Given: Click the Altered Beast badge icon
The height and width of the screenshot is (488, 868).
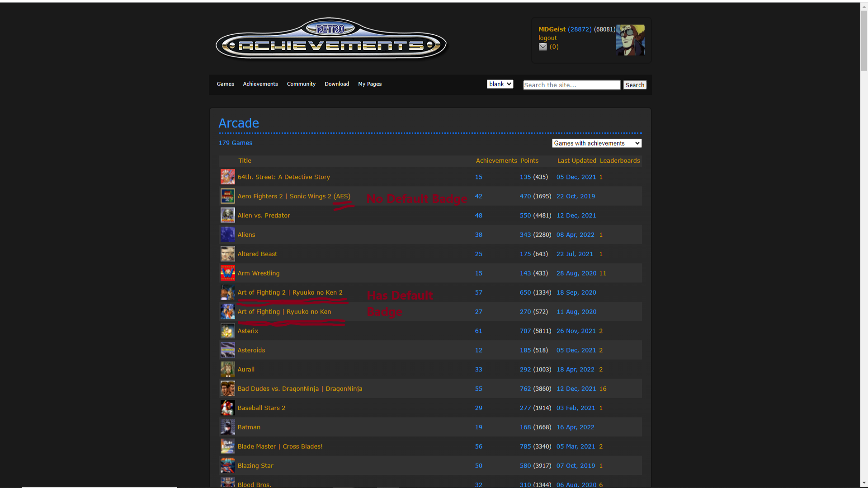Looking at the screenshot, I should pos(227,254).
